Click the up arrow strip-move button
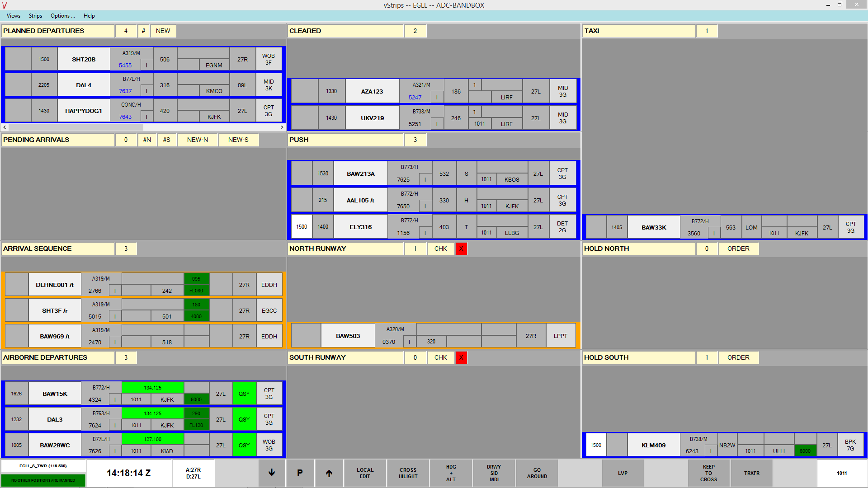868x488 pixels. [x=329, y=473]
